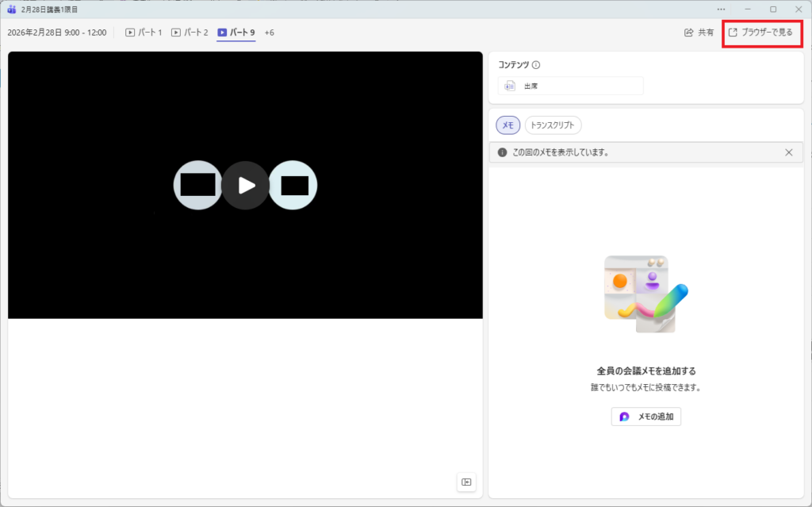Maximize the meeting recap window
This screenshot has height=507, width=812.
[773, 10]
